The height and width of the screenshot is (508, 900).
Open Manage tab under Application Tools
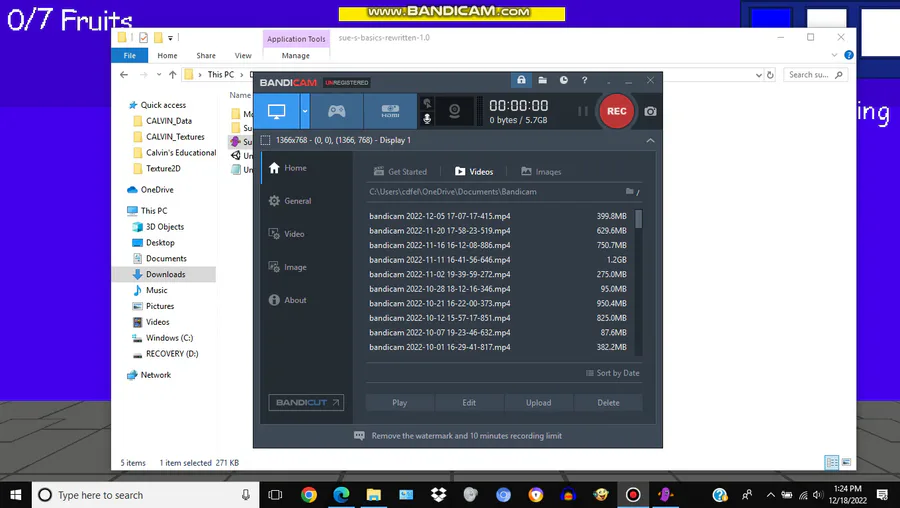point(296,56)
